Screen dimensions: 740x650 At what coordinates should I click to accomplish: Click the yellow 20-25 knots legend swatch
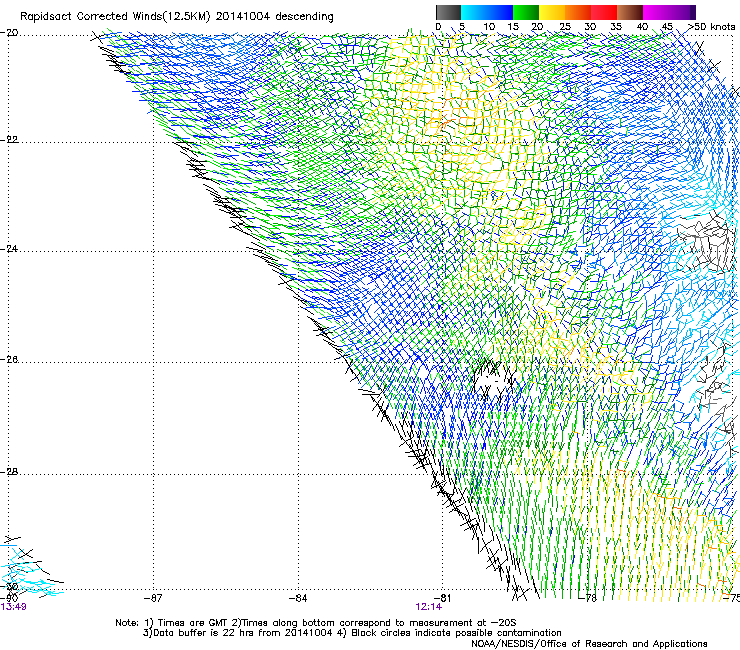pyautogui.click(x=552, y=12)
